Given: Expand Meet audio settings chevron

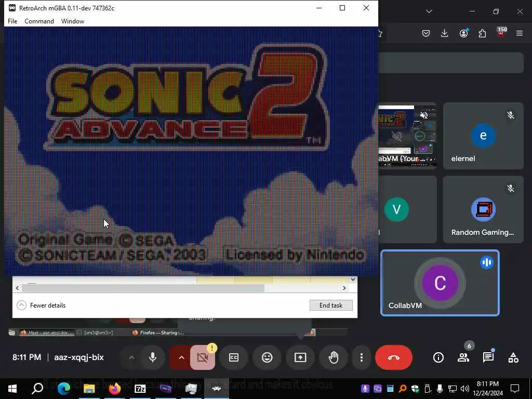Looking at the screenshot, I should 131,357.
